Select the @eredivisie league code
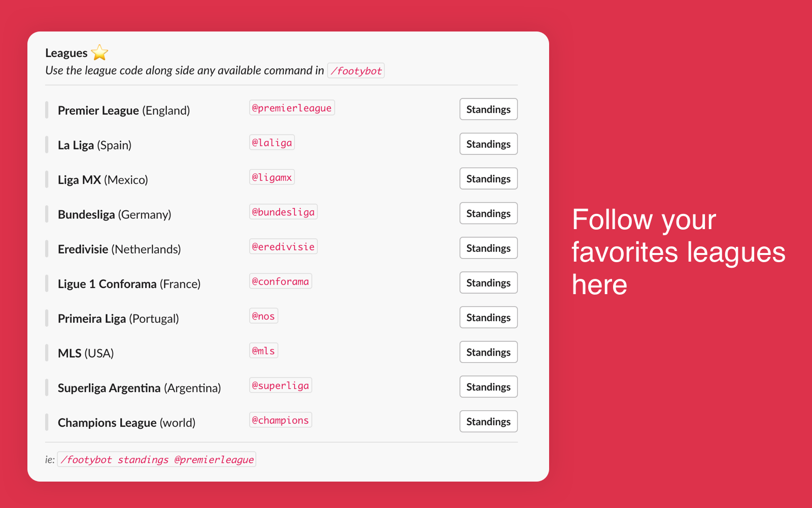This screenshot has height=508, width=812. pyautogui.click(x=283, y=246)
